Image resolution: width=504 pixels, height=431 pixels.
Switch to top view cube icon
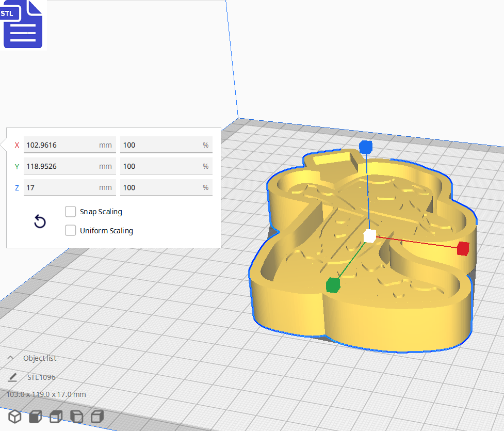click(56, 417)
